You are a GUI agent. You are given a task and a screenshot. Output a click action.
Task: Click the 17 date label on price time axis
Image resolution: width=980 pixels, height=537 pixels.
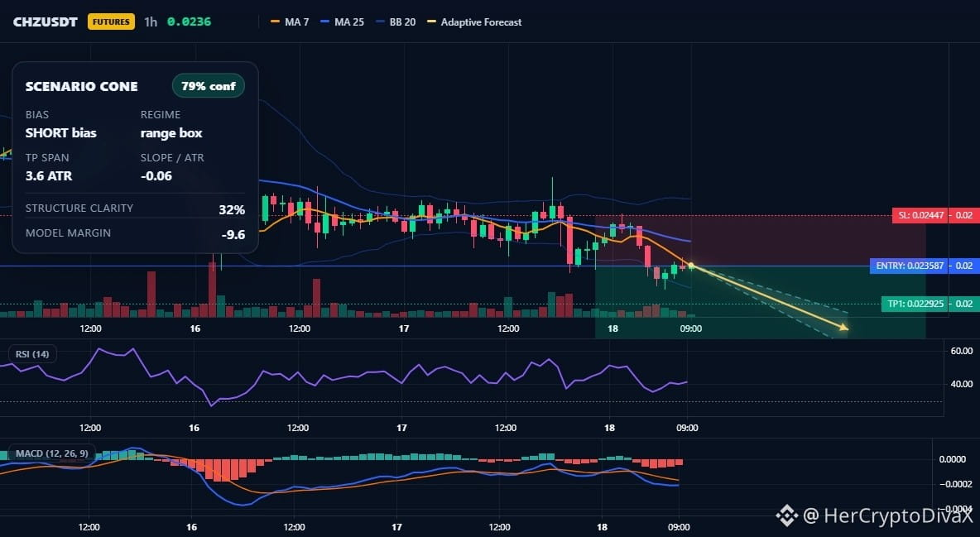(404, 328)
